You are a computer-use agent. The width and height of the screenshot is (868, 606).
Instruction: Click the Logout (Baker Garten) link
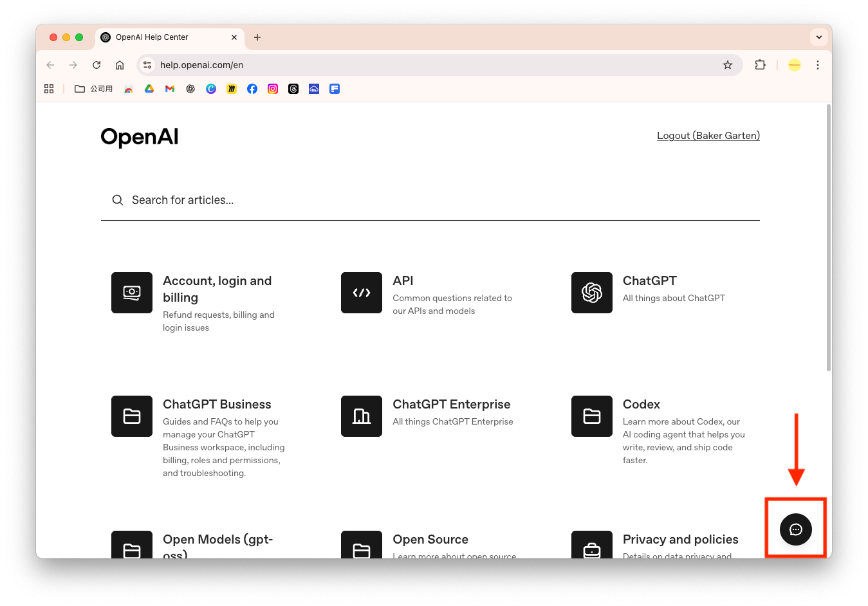tap(708, 136)
